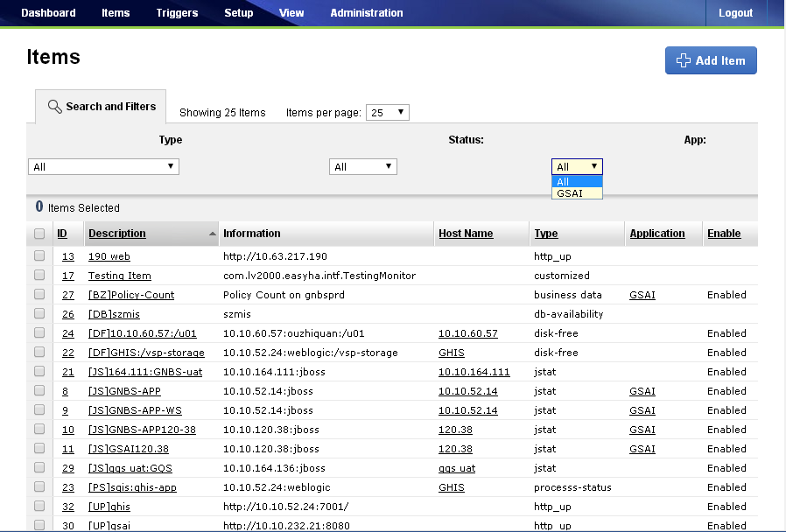
Task: Open the Status filter dropdown
Action: coord(363,167)
